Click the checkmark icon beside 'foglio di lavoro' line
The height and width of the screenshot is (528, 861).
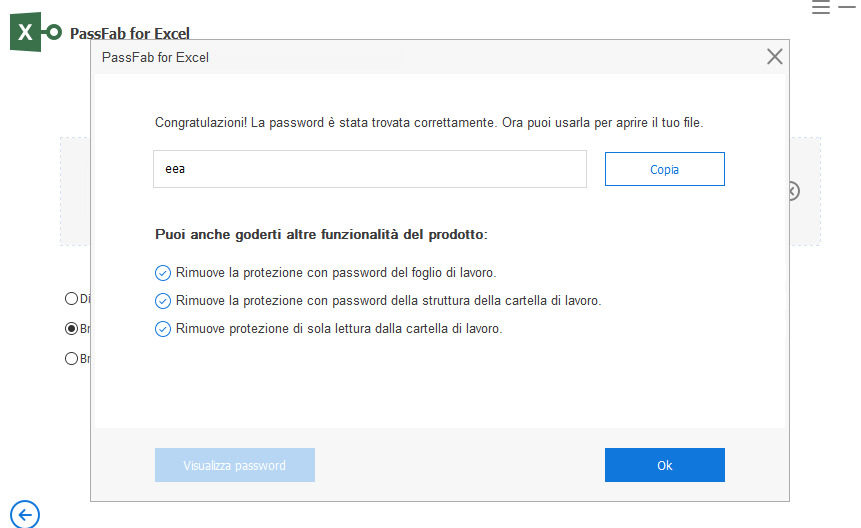(163, 272)
